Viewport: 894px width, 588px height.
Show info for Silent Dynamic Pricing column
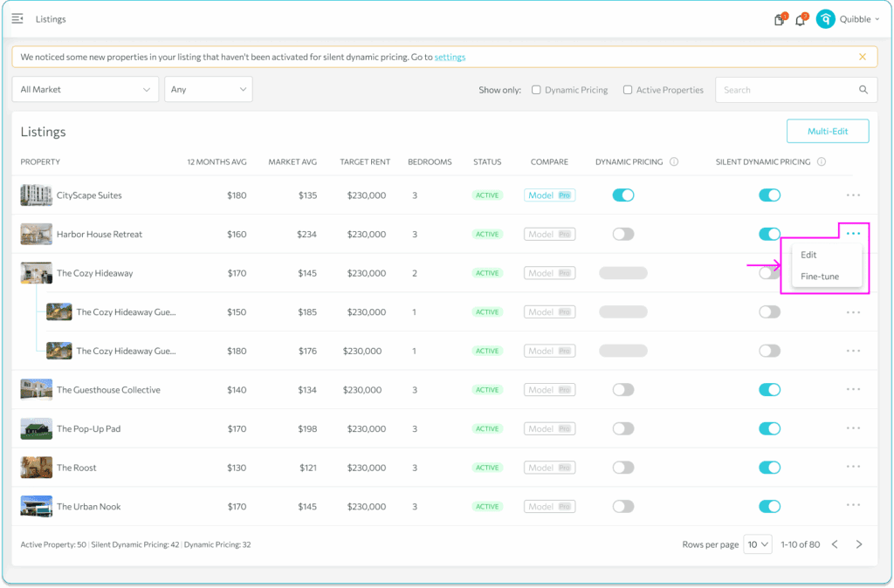pos(821,161)
